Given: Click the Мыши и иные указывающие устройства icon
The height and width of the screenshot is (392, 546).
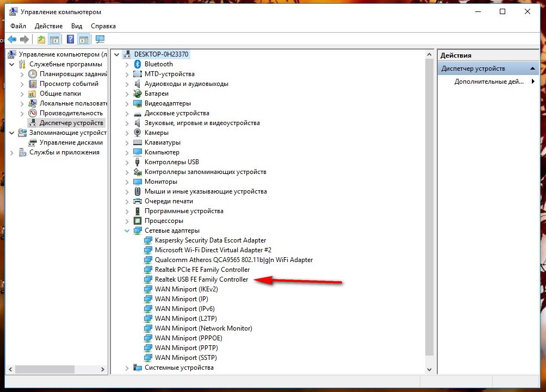Looking at the screenshot, I should [x=138, y=191].
